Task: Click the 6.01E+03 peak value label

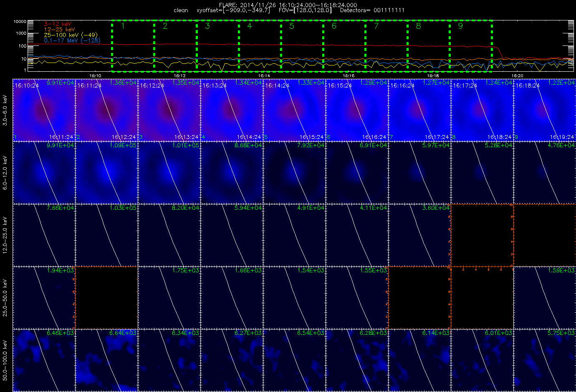Action: pos(499,333)
